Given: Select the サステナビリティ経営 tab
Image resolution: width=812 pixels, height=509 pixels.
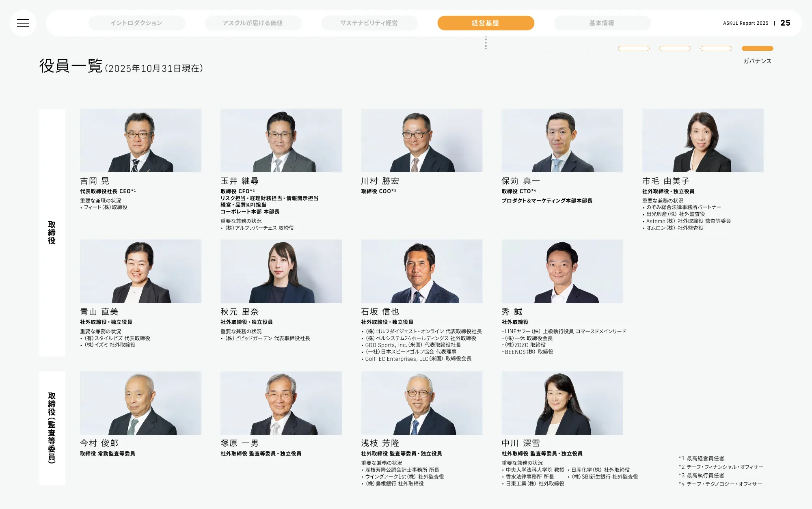Looking at the screenshot, I should 369,23.
